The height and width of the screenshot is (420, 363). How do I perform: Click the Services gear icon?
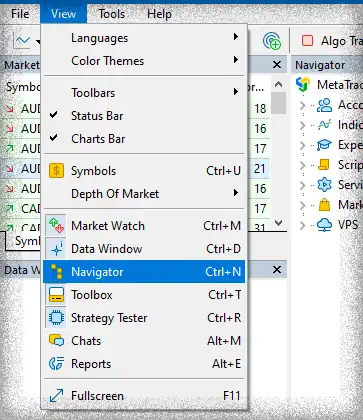click(x=324, y=185)
